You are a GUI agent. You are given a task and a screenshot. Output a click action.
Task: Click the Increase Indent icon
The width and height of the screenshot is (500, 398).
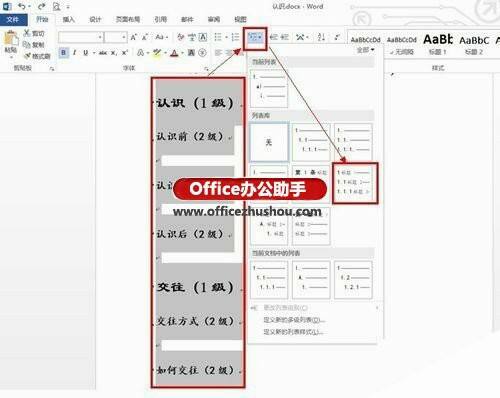coord(285,37)
